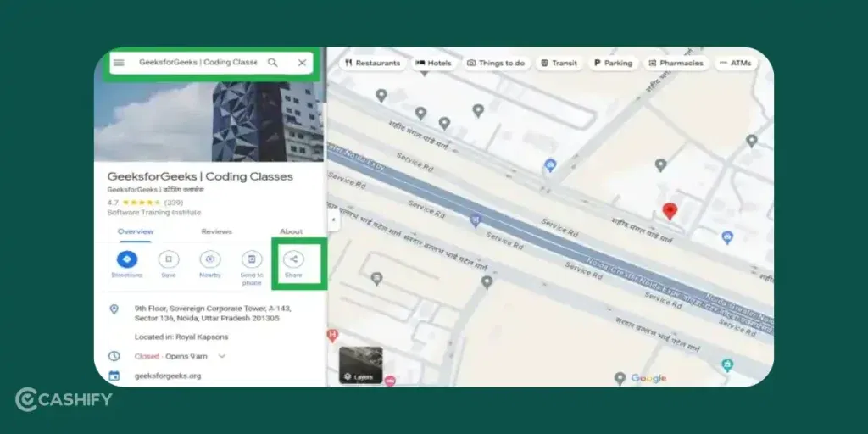868x434 pixels.
Task: Collapse the side panel arrow
Action: [333, 220]
